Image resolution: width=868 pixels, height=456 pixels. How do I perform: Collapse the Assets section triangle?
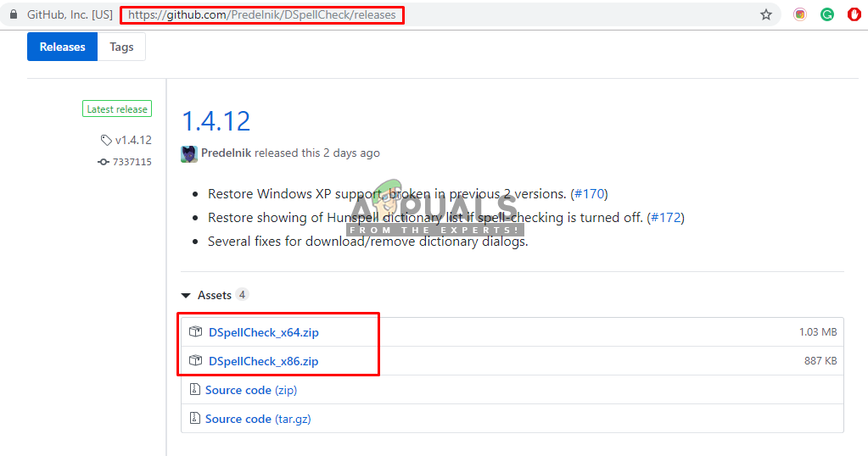point(186,296)
